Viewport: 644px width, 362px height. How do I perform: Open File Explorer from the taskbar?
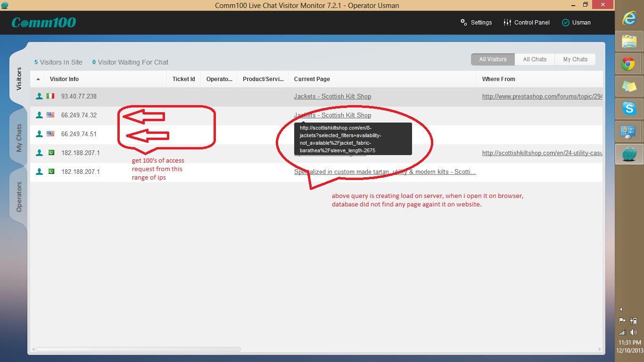(629, 41)
